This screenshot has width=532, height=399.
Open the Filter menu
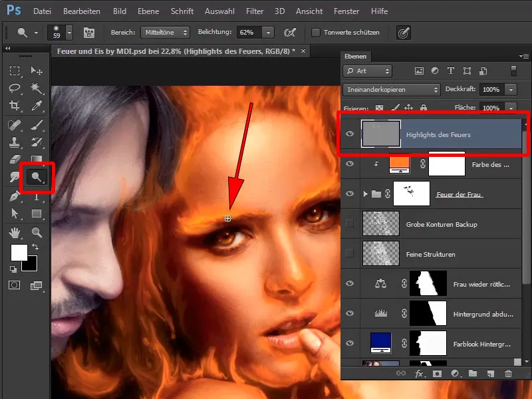[254, 12]
